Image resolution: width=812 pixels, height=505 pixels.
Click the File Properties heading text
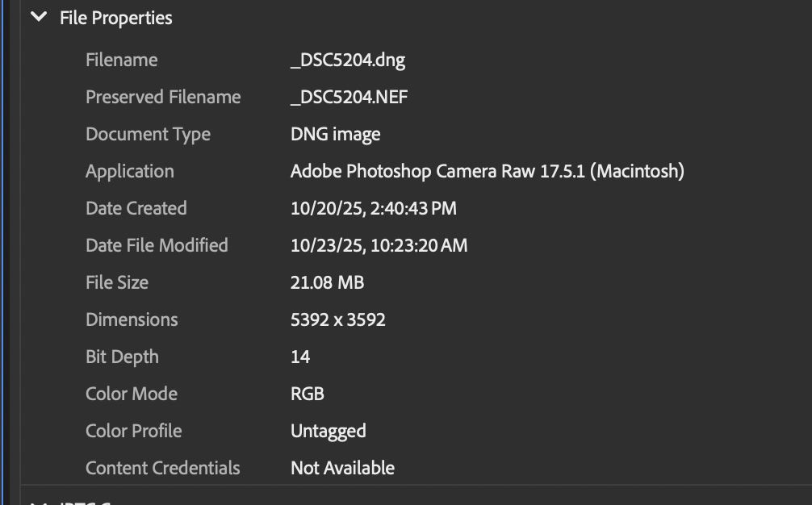pyautogui.click(x=115, y=18)
